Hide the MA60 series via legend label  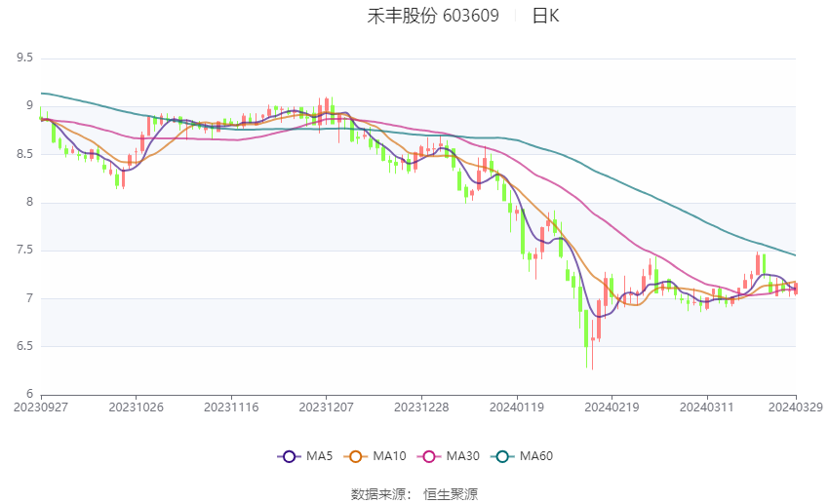(x=536, y=456)
